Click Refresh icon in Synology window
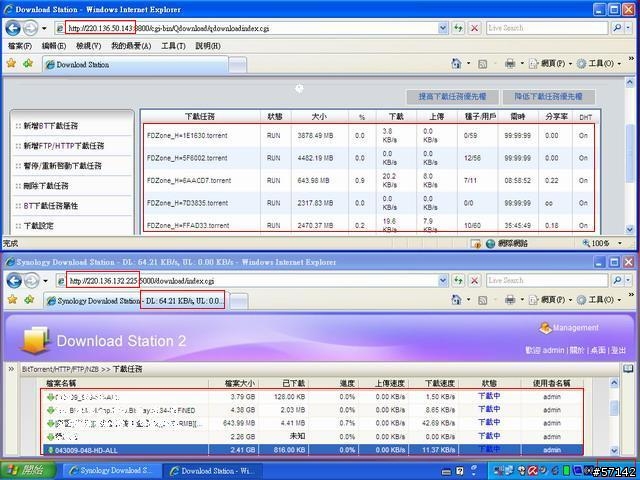This screenshot has width=640, height=480. [458, 280]
